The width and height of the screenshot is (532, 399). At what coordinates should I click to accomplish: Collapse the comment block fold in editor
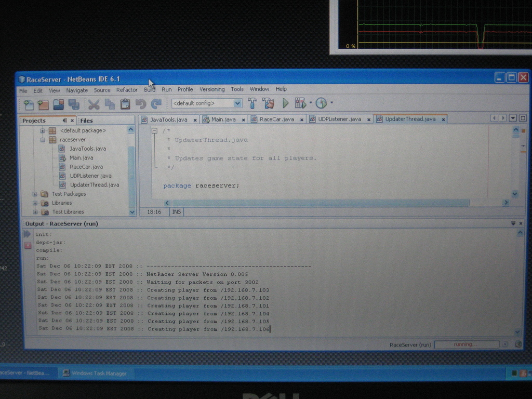[154, 131]
